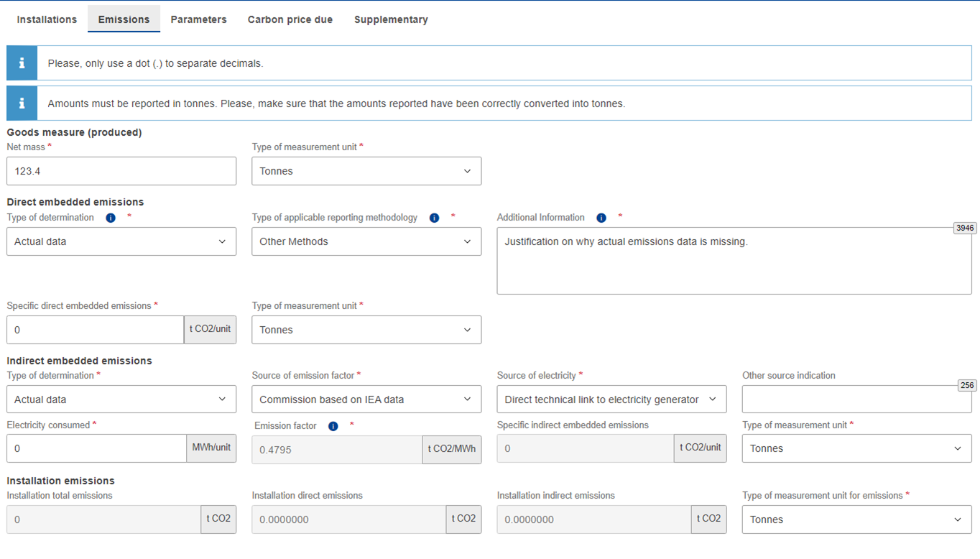The image size is (980, 559).
Task: Click the tonnes conversion notice info icon
Action: pyautogui.click(x=22, y=103)
